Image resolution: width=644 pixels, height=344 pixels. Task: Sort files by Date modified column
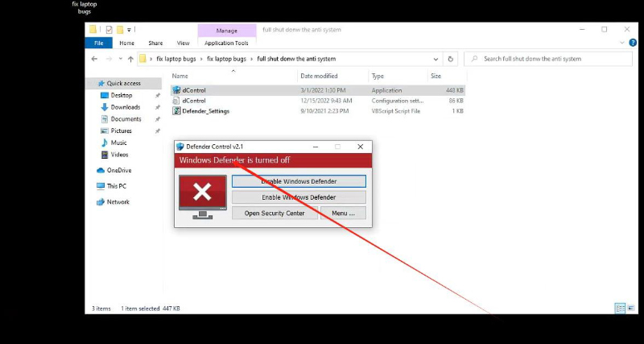(318, 76)
